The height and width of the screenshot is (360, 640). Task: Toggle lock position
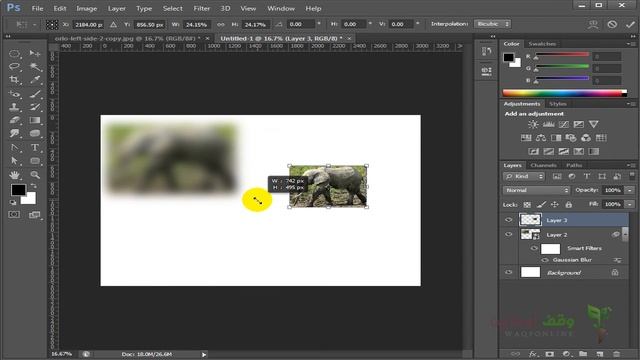coord(555,204)
